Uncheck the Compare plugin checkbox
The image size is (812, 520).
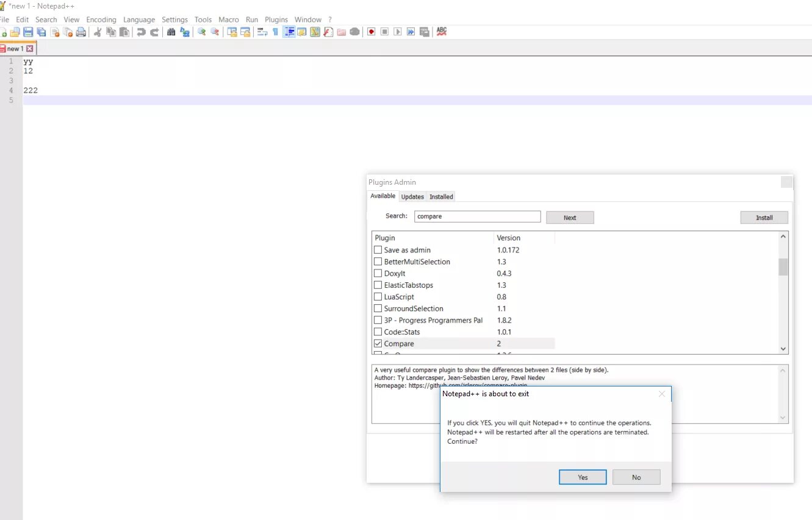pos(378,344)
